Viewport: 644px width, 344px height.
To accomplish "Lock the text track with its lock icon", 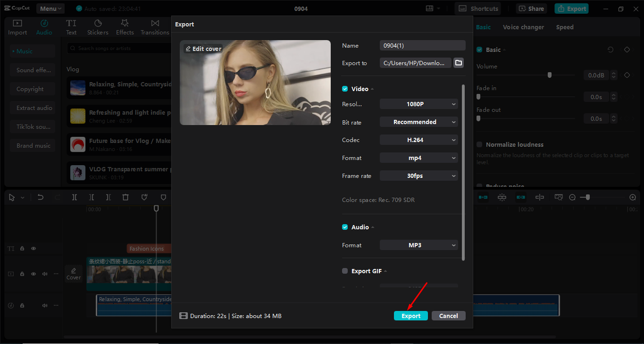I will click(22, 248).
